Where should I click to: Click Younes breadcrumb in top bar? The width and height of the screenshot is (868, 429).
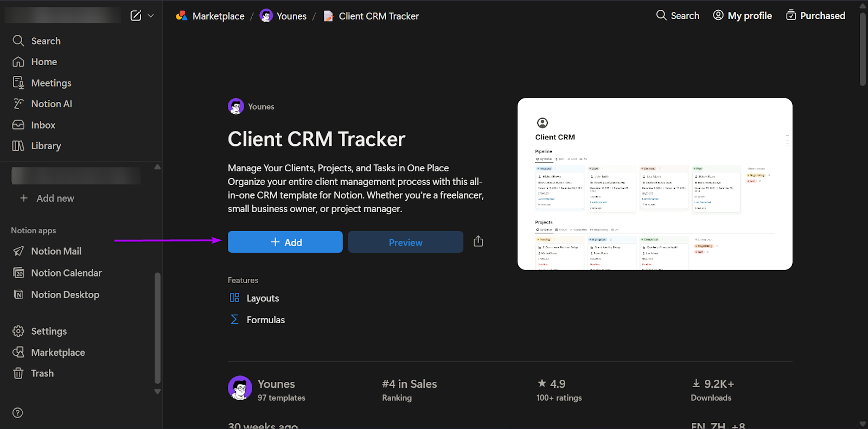pyautogui.click(x=283, y=16)
